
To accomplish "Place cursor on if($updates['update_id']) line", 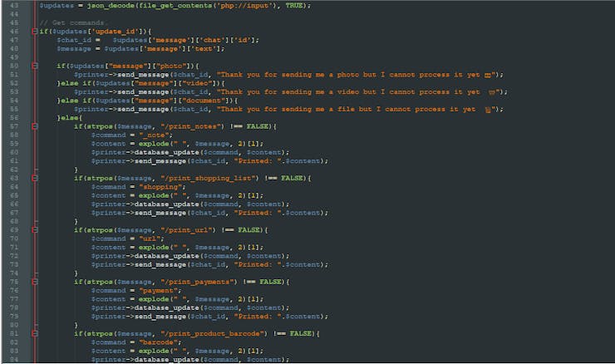I will point(96,32).
